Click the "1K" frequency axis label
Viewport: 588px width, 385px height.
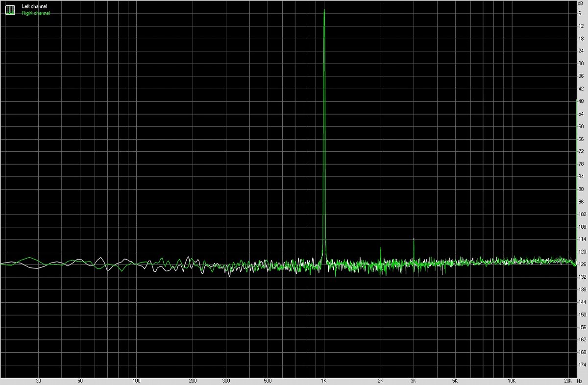[x=323, y=381]
